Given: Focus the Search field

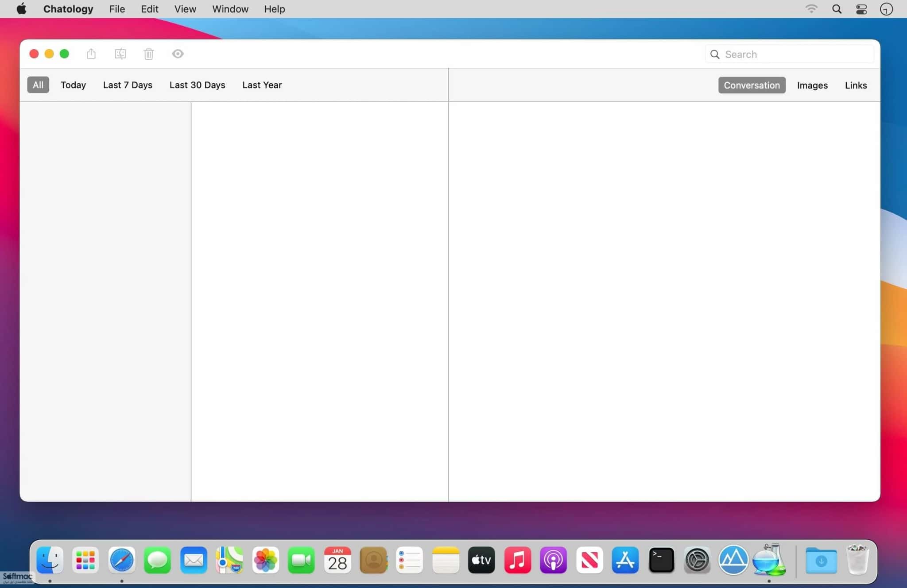Looking at the screenshot, I should coord(789,54).
